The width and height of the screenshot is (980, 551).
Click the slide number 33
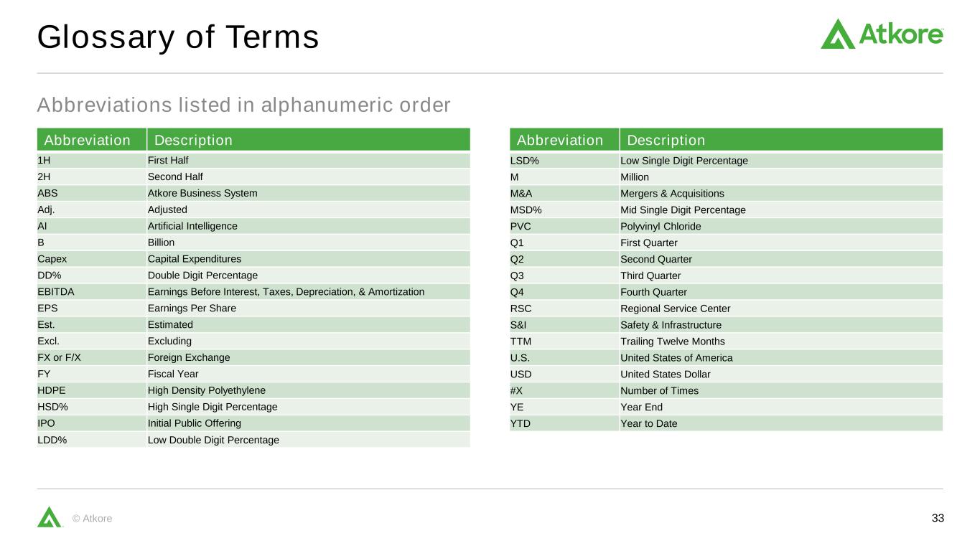pyautogui.click(x=938, y=518)
